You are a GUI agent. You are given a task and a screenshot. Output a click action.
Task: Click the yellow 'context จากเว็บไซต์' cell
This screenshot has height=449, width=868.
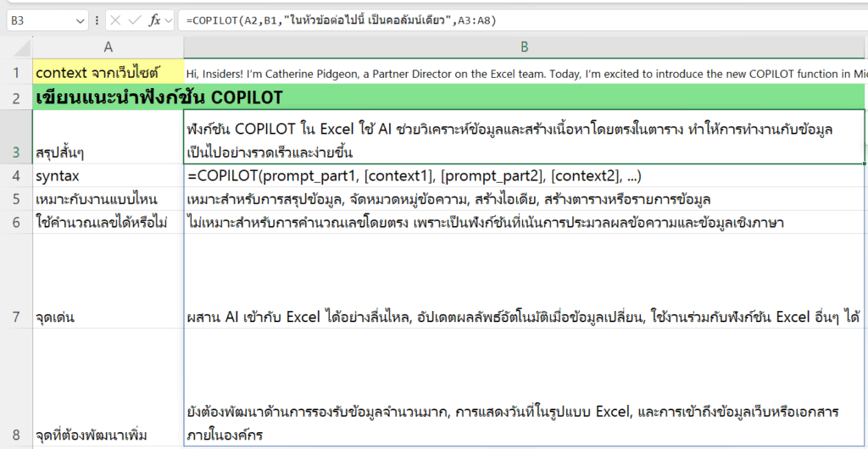pyautogui.click(x=108, y=72)
